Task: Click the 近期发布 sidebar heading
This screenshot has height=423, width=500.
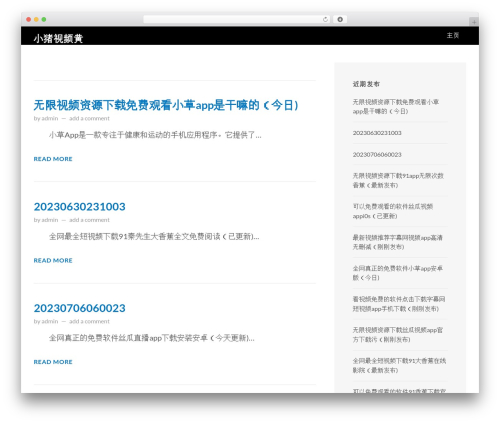Action: (x=366, y=84)
